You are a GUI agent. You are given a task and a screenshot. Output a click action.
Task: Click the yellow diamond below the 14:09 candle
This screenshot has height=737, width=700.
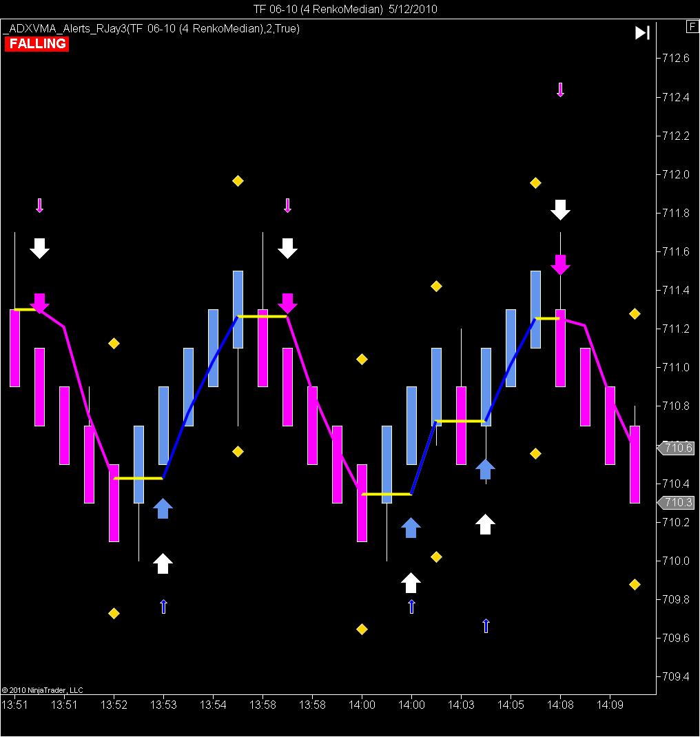point(635,585)
